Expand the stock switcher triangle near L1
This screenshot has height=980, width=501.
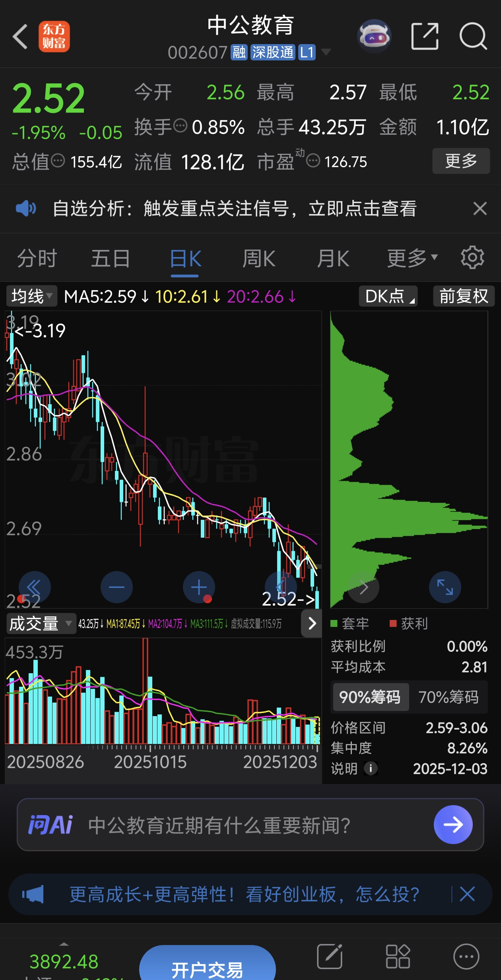[x=326, y=52]
